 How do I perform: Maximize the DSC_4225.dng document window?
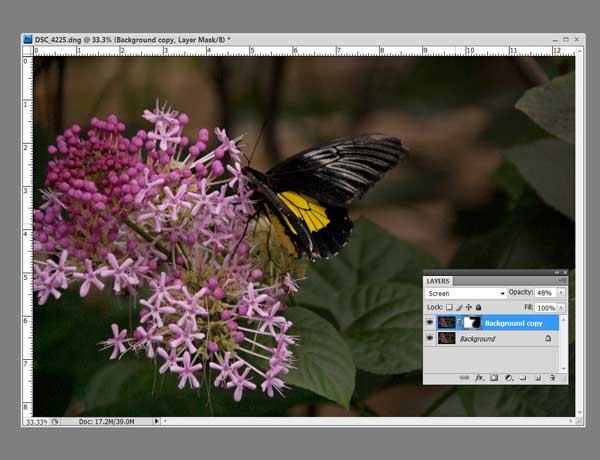pyautogui.click(x=566, y=39)
